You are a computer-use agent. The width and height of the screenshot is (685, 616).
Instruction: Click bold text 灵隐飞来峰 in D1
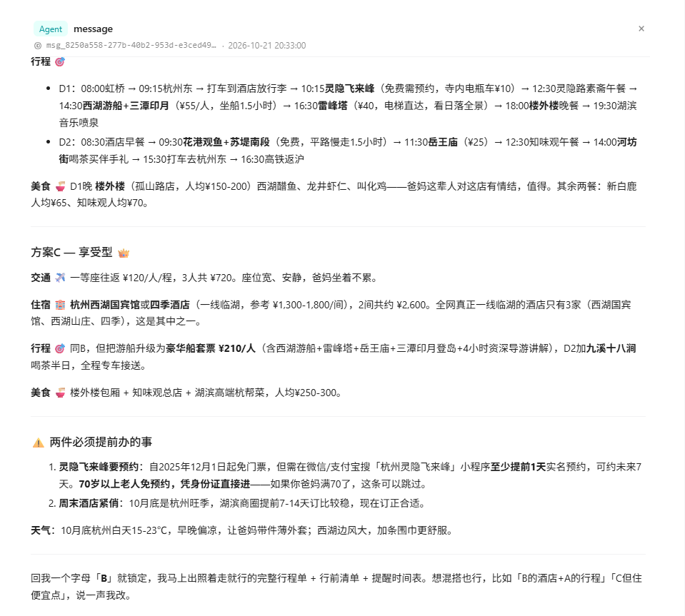(349, 89)
